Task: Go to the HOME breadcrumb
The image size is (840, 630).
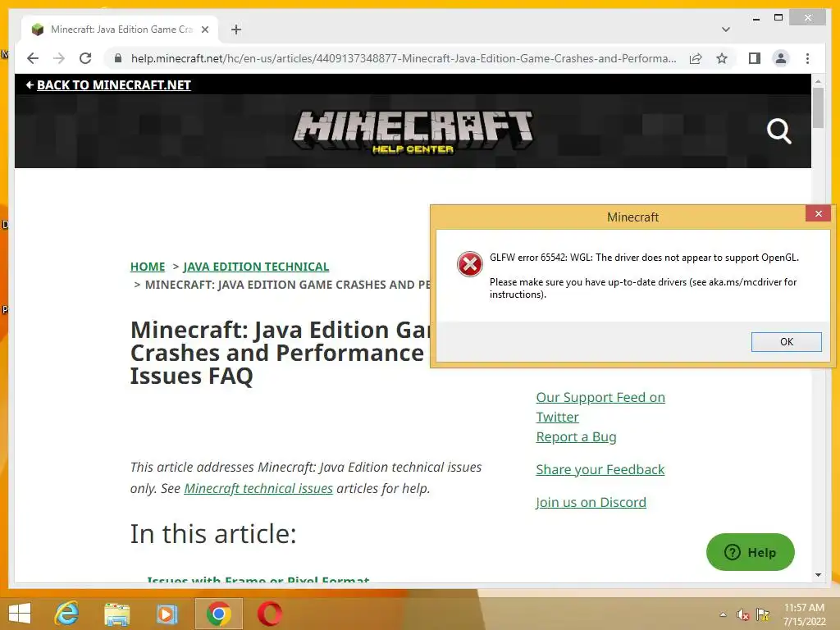Action: (148, 267)
